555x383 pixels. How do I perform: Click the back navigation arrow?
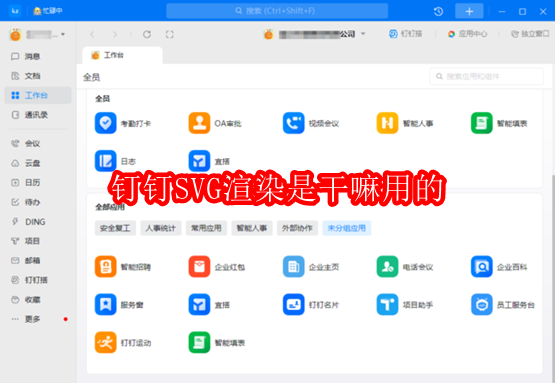tap(92, 34)
